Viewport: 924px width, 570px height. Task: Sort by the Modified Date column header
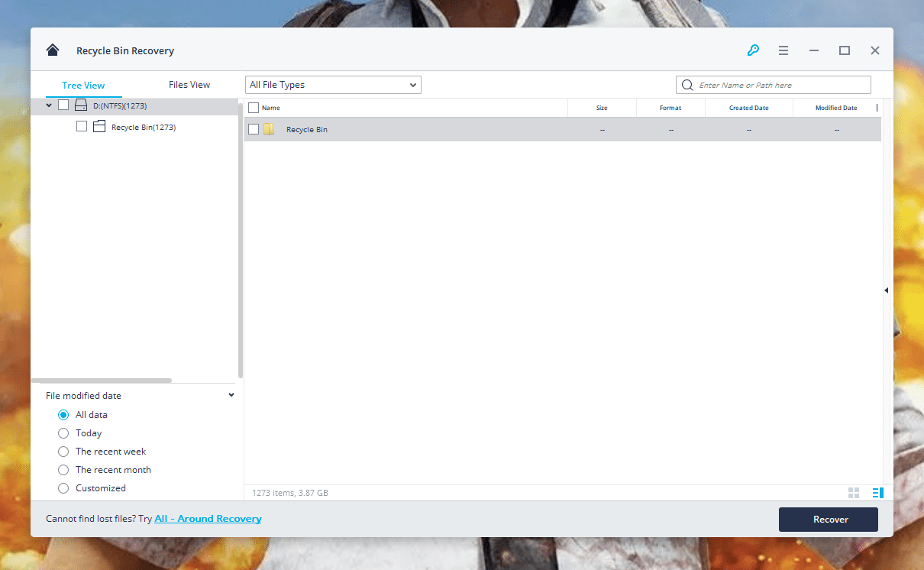(x=836, y=108)
